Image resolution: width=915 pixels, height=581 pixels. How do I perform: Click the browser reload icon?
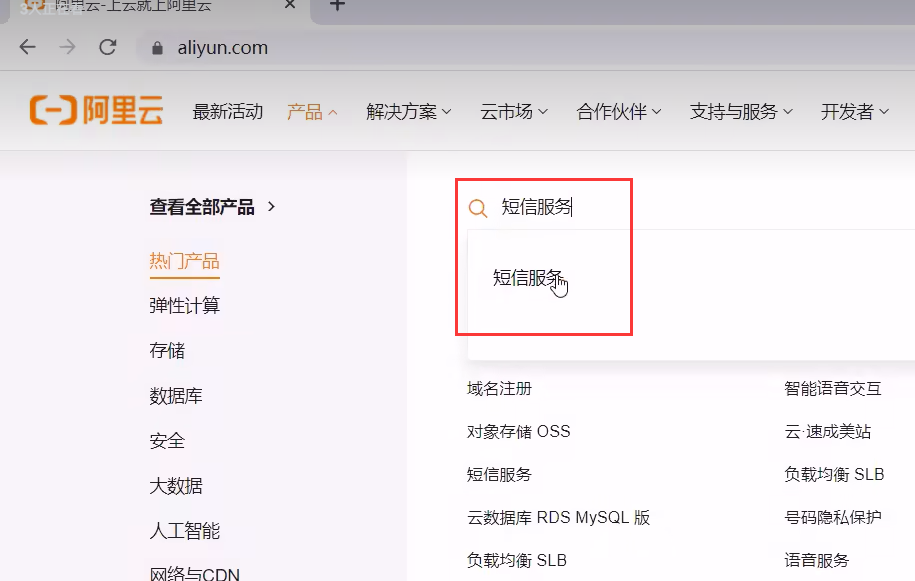tap(107, 47)
